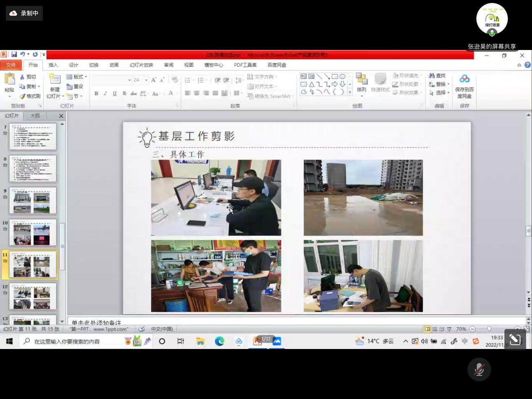Screen dimensions: 532x399
Task: Click the Find (查找) binoculars icon
Action: [432, 76]
